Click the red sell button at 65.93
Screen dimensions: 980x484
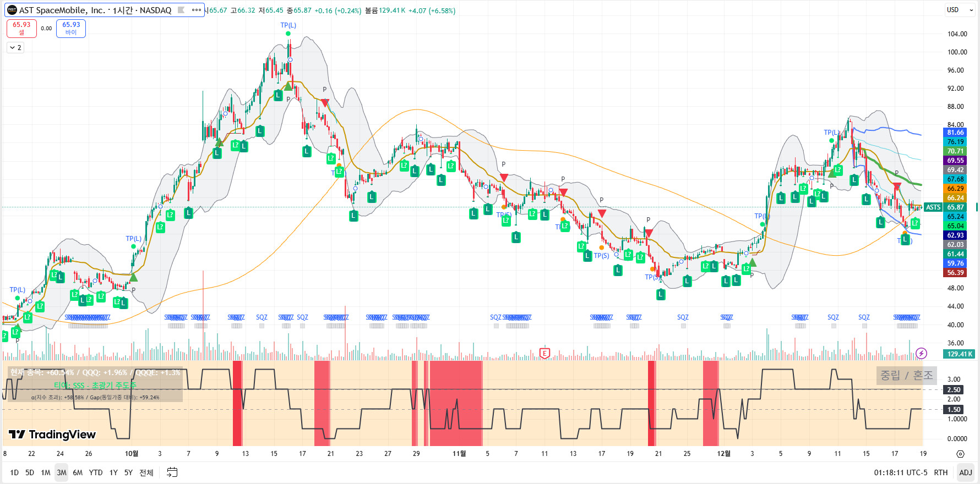click(x=21, y=28)
